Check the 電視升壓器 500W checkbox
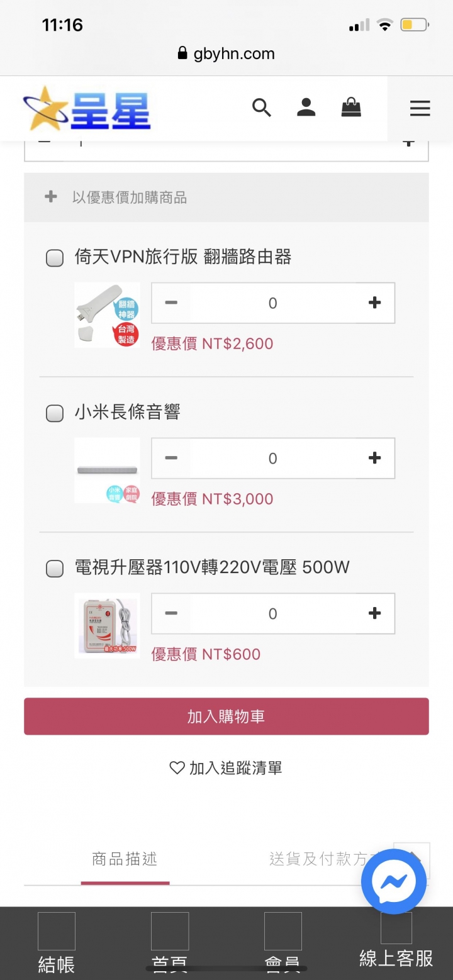The height and width of the screenshot is (980, 453). click(x=55, y=569)
